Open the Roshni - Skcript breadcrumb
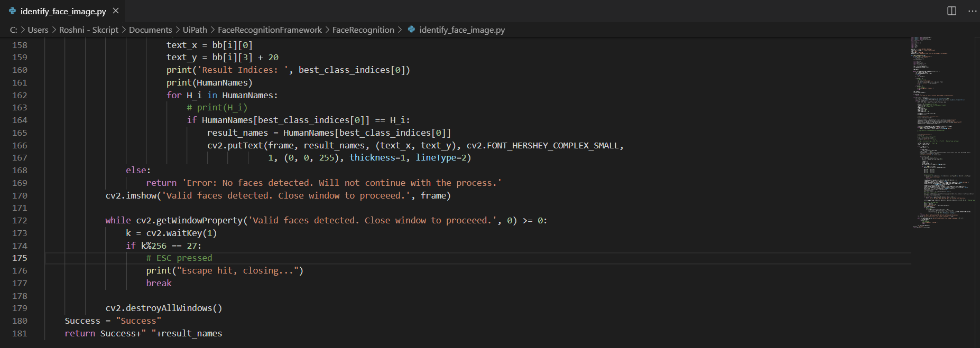Image resolution: width=980 pixels, height=348 pixels. pos(88,30)
